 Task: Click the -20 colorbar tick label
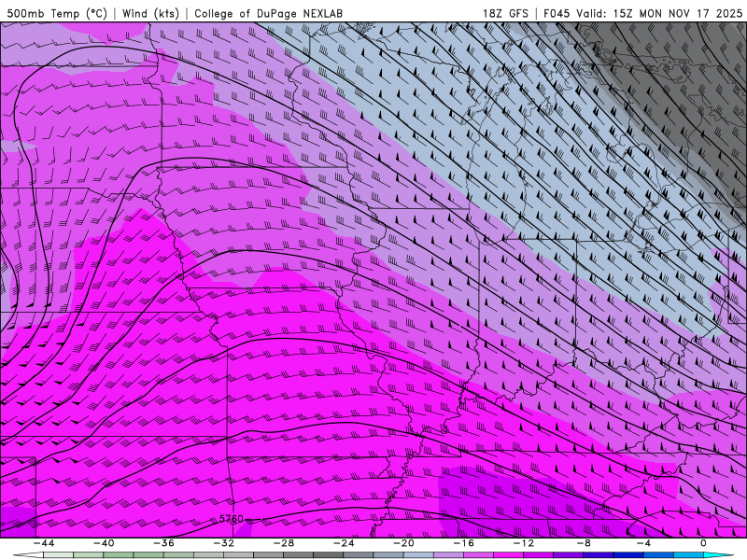(x=404, y=543)
